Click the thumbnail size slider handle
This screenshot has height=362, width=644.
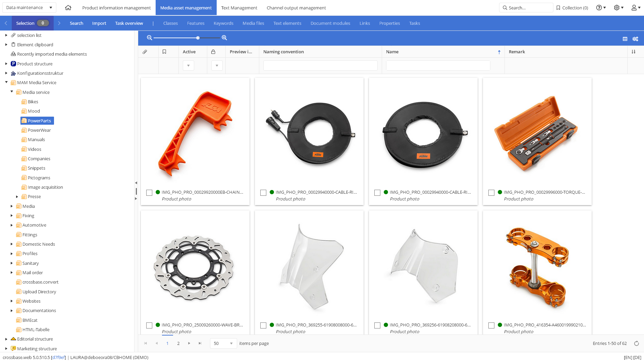tap(198, 38)
